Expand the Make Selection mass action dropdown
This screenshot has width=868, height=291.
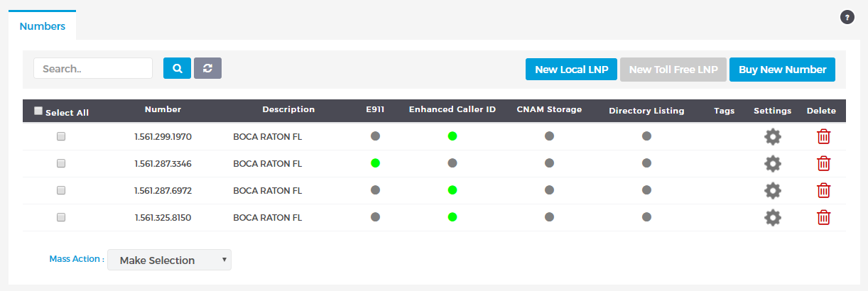(x=169, y=260)
